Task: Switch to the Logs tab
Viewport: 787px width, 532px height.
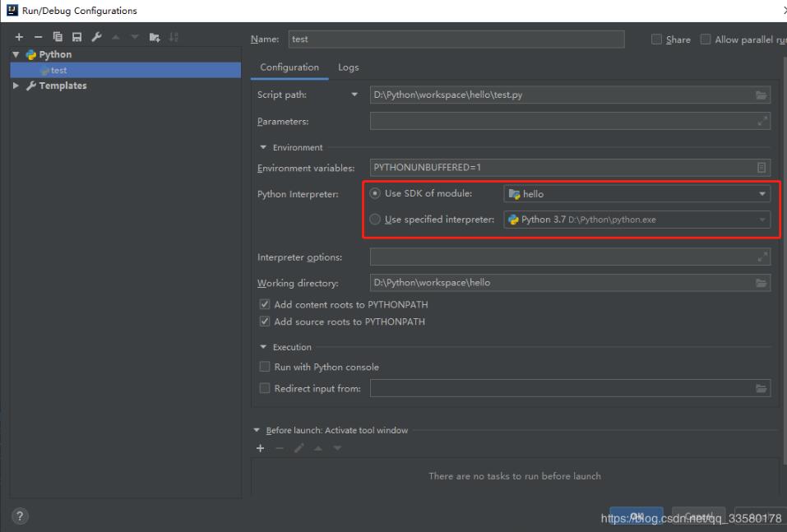Action: coord(349,67)
